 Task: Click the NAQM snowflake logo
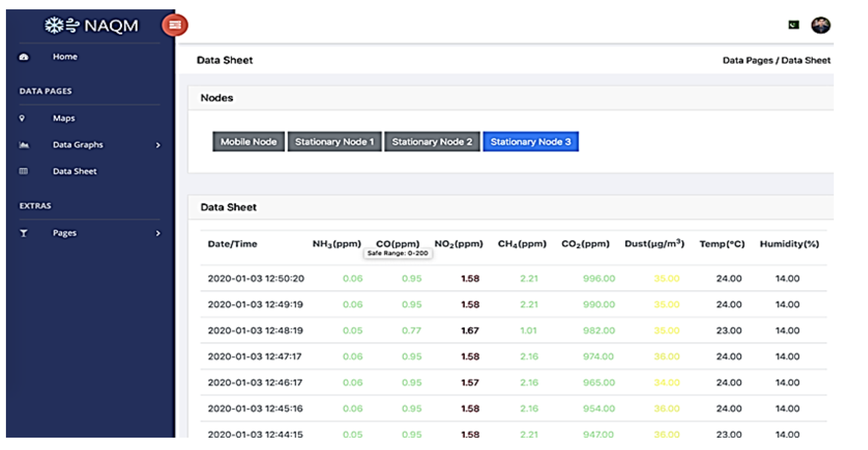click(x=54, y=26)
